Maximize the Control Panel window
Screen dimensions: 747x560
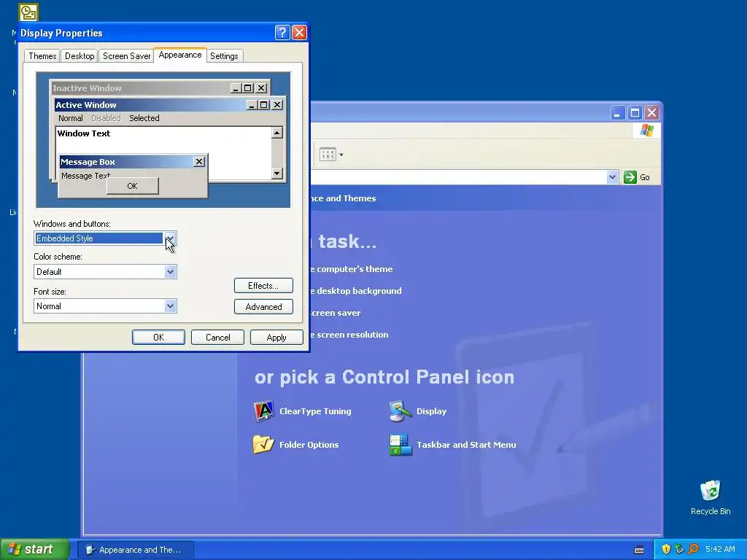635,113
